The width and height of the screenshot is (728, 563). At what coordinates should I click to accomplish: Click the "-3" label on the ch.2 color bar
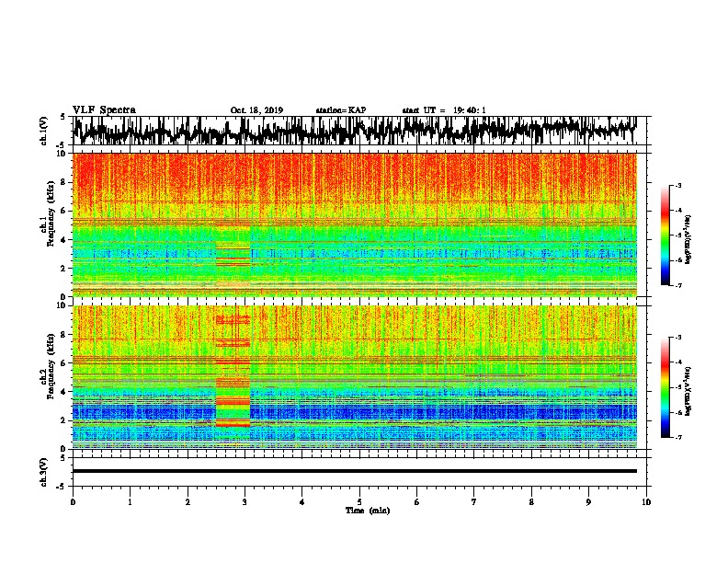[678, 338]
